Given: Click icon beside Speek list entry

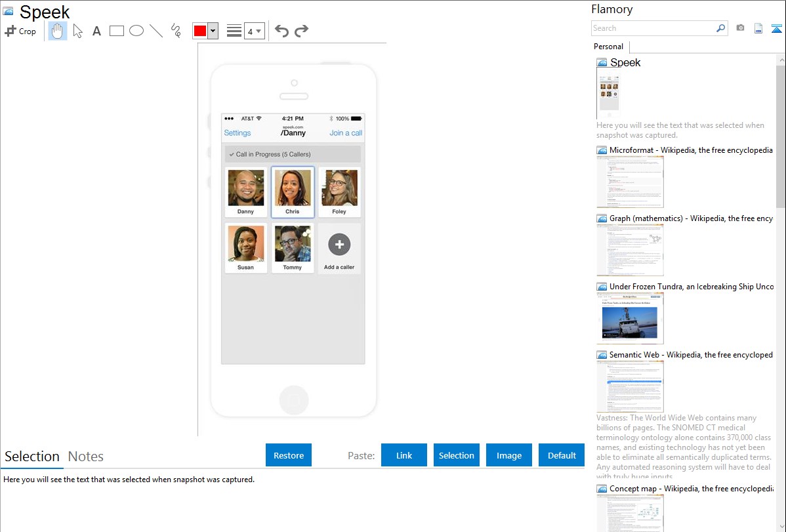Looking at the screenshot, I should [x=602, y=62].
